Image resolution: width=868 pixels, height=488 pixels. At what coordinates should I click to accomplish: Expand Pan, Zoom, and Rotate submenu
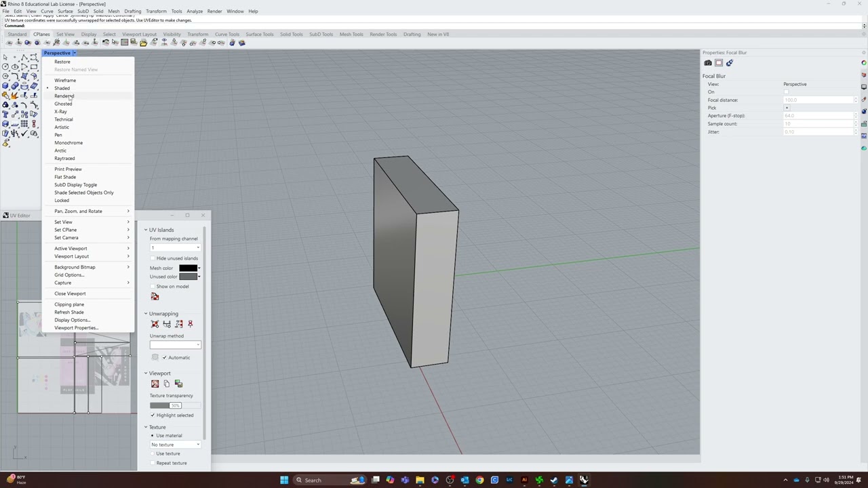(88, 211)
